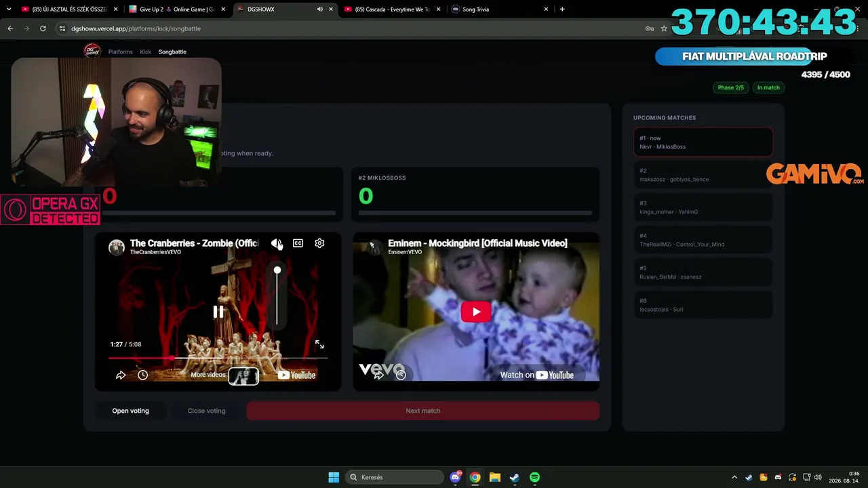The image size is (868, 488).
Task: Expand the tab search dropdown arrow
Action: [9, 9]
